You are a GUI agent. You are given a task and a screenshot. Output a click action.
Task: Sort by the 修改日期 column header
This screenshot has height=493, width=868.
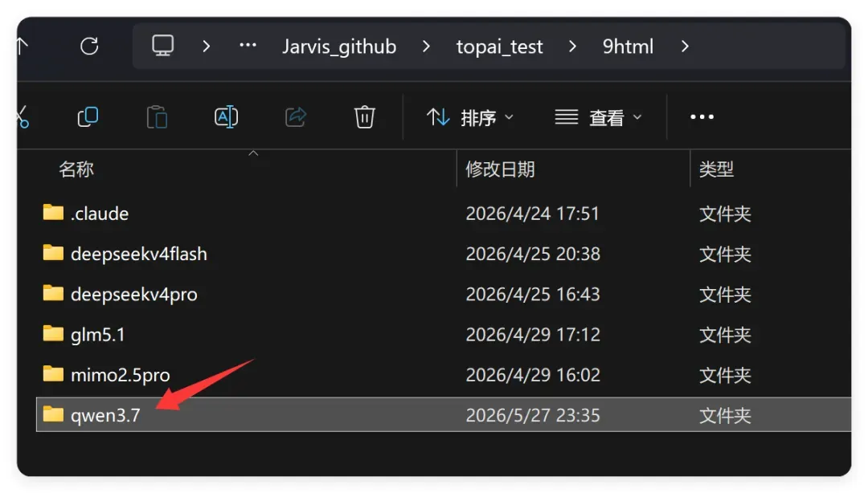click(x=500, y=169)
